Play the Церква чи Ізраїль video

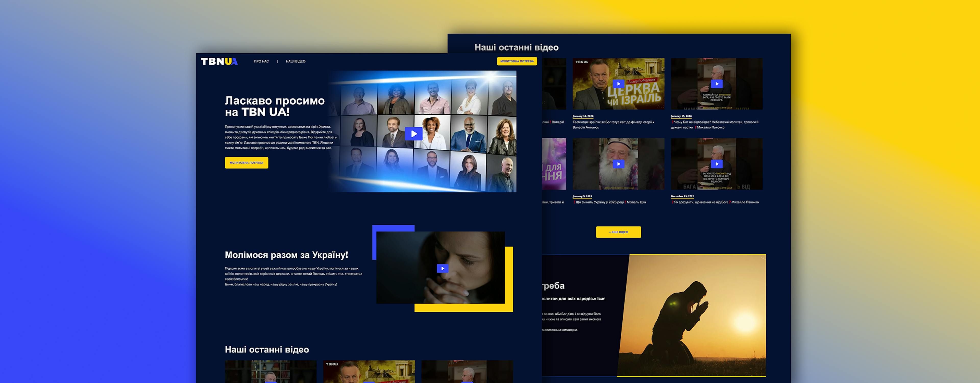coord(618,84)
